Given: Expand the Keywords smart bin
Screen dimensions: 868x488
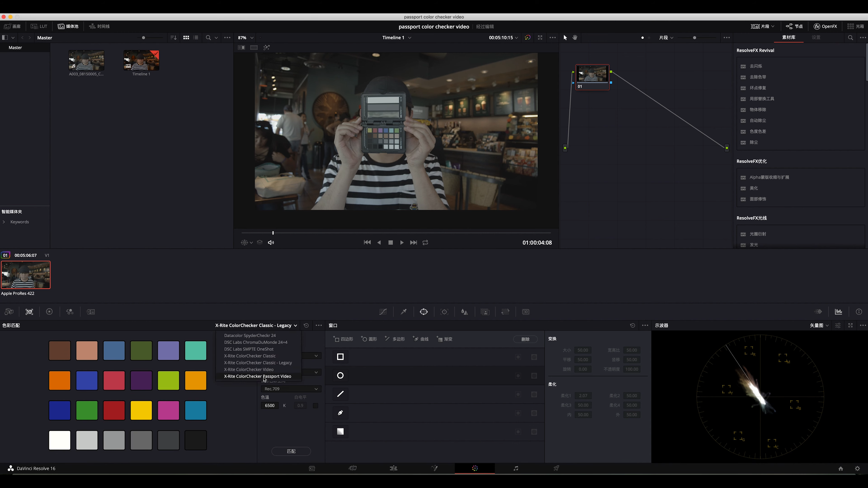Looking at the screenshot, I should click(4, 222).
